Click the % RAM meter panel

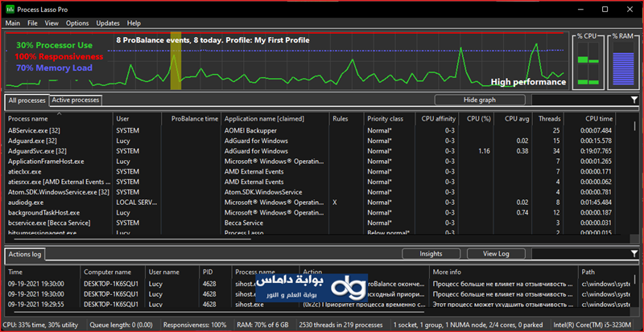(x=623, y=62)
